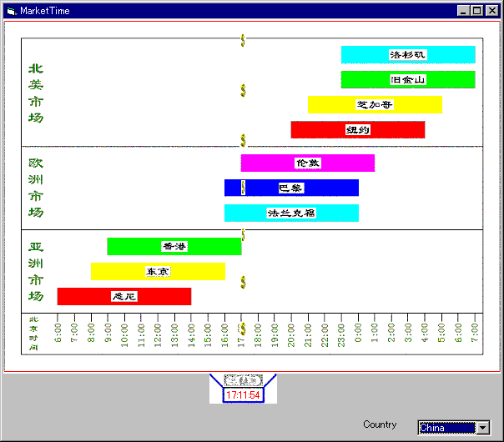Click the 21:00 time axis label
The width and height of the screenshot is (504, 442).
coord(308,335)
